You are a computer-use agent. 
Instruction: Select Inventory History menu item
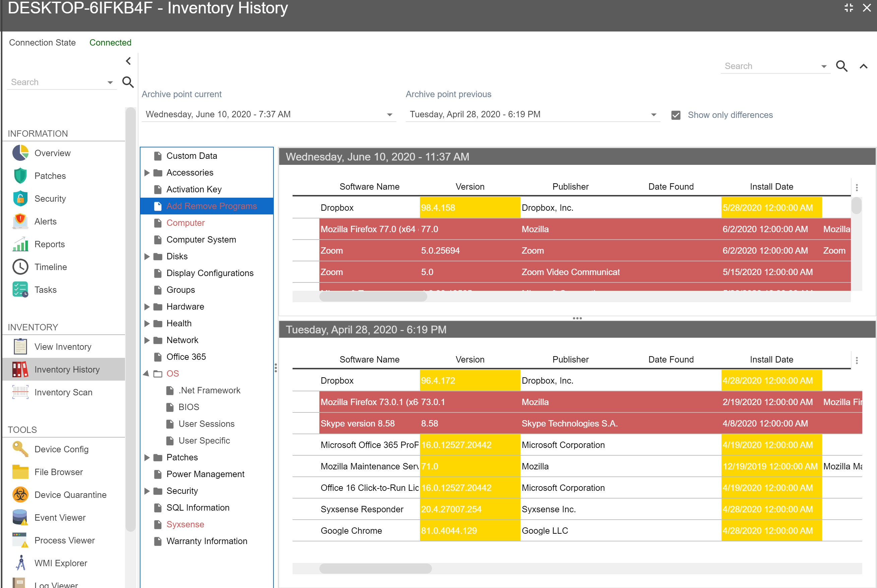pos(67,369)
